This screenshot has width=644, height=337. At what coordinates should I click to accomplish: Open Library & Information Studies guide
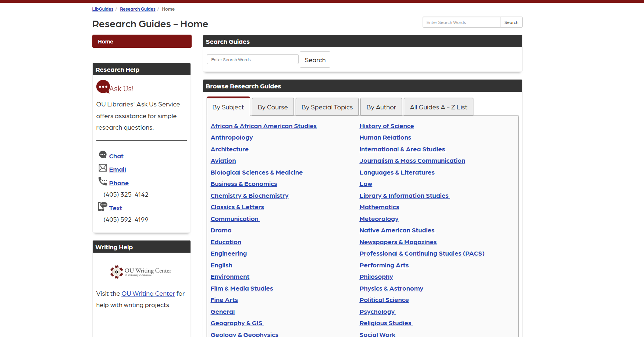405,196
